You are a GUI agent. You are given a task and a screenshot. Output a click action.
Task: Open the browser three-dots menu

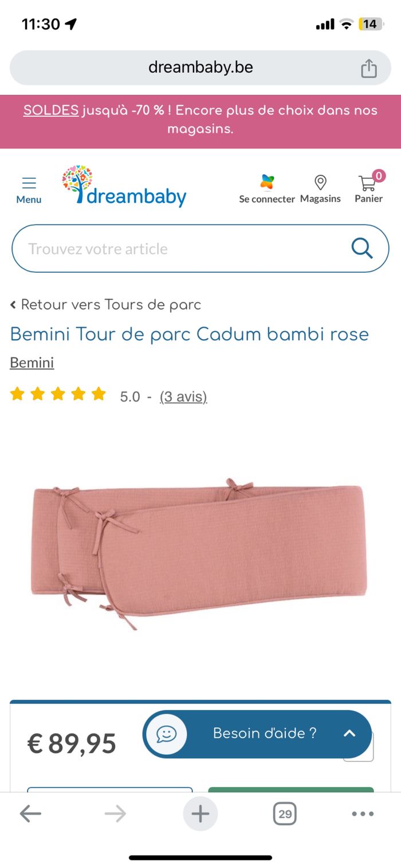363,814
